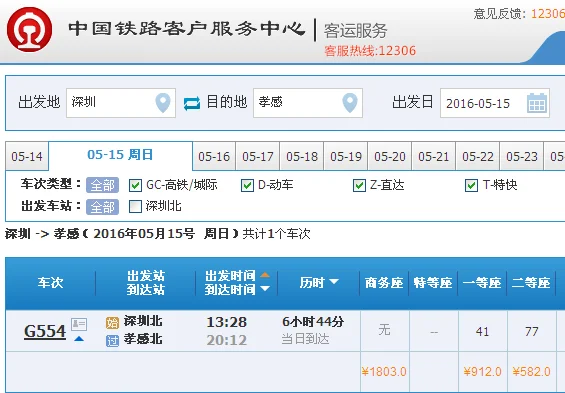The height and width of the screenshot is (393, 565).
Task: Toggle T-特快 train type checkbox
Action: click(471, 186)
